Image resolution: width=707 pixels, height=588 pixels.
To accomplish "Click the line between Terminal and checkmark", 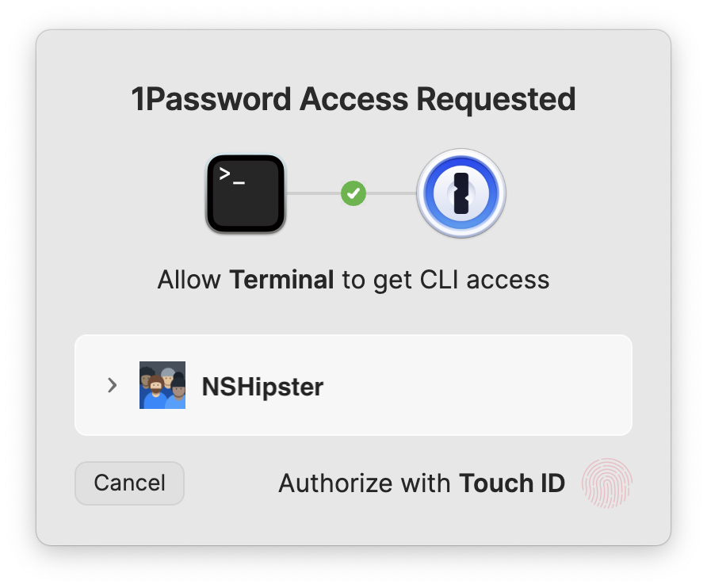I will (313, 193).
